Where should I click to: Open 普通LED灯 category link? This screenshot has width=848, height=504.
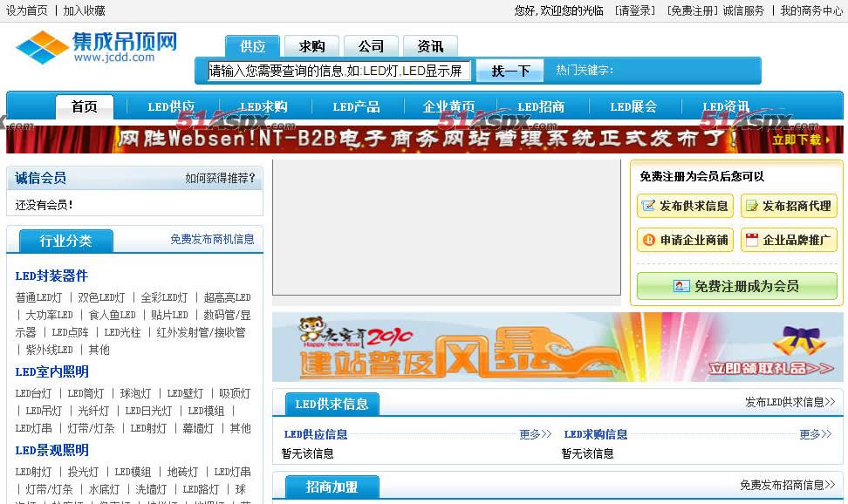38,297
